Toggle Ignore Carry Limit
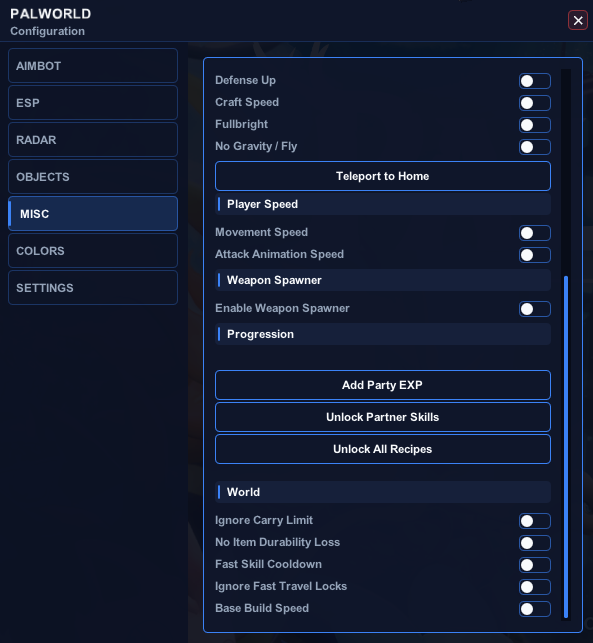This screenshot has width=593, height=643. [534, 521]
